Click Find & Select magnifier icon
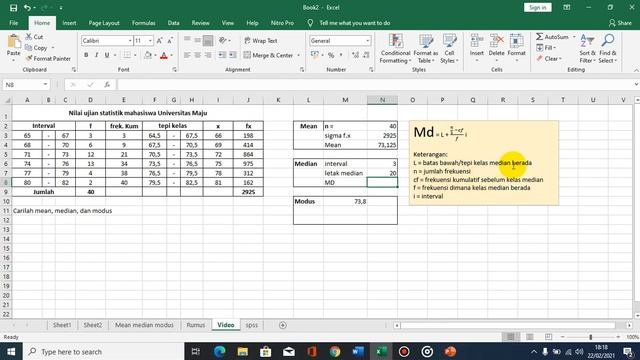The height and width of the screenshot is (360, 640). click(608, 41)
